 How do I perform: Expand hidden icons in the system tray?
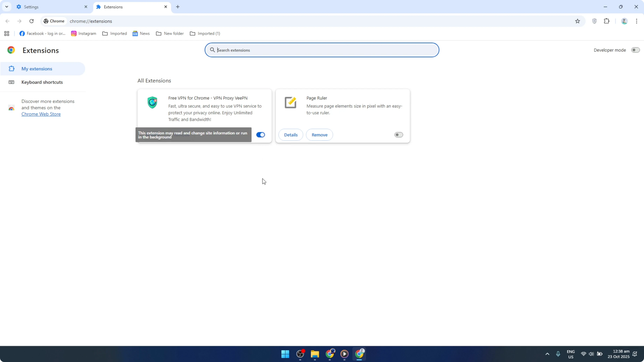tap(547, 354)
